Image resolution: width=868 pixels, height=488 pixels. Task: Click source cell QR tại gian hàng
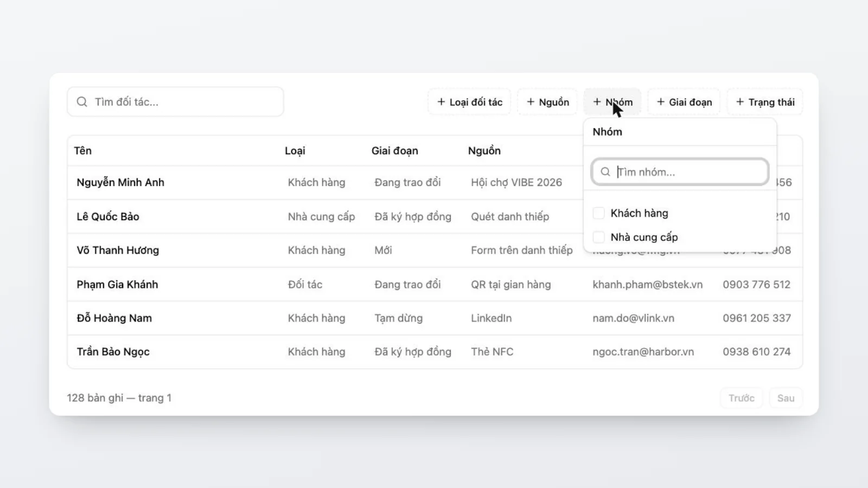(511, 285)
